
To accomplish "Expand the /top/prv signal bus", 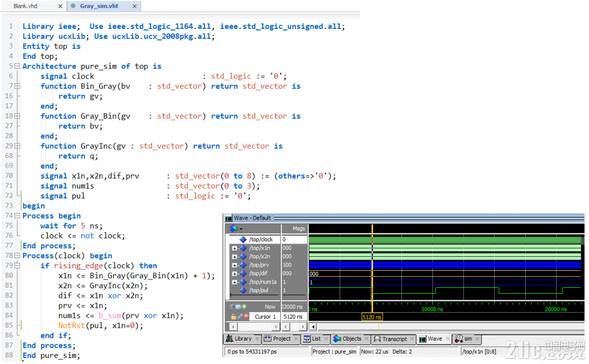I will 235,265.
